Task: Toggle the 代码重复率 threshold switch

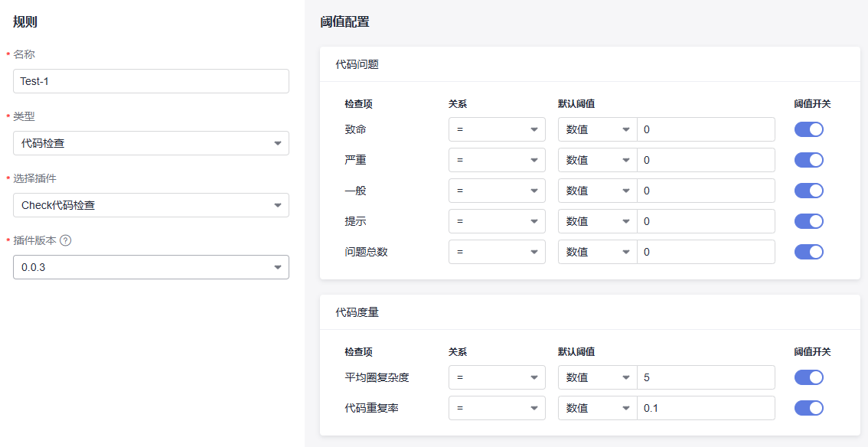Action: 808,408
